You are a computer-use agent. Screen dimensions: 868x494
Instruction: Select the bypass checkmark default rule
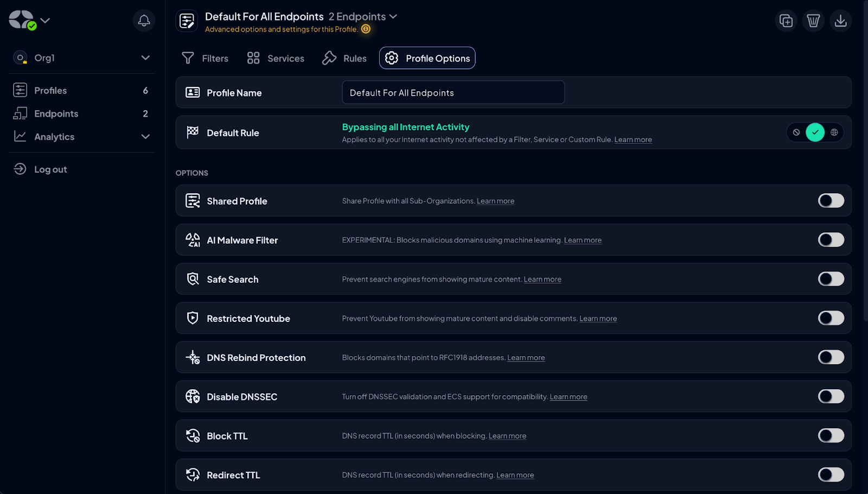click(x=815, y=132)
